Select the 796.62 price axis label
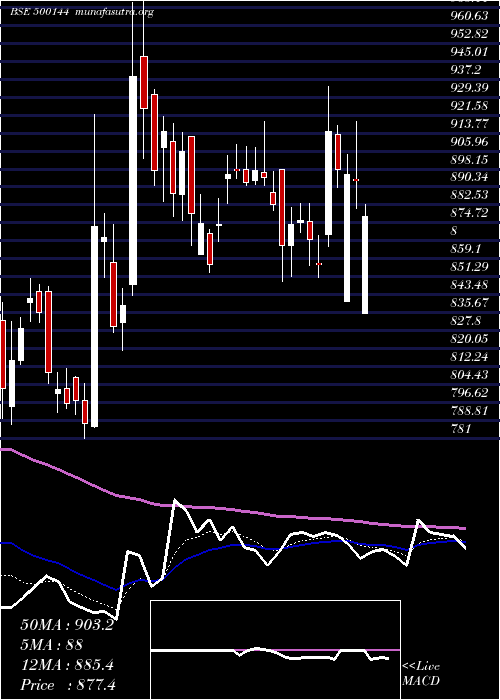 point(469,392)
